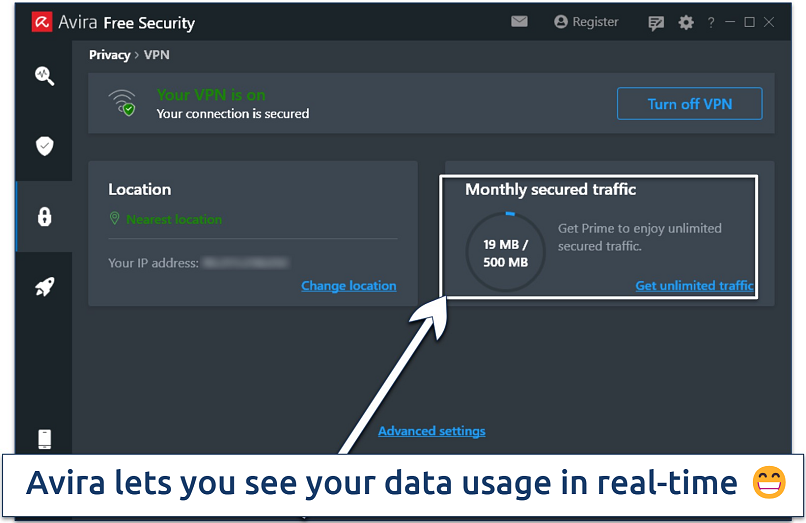Click Get unlimited traffic link
The image size is (806, 523).
click(x=694, y=286)
